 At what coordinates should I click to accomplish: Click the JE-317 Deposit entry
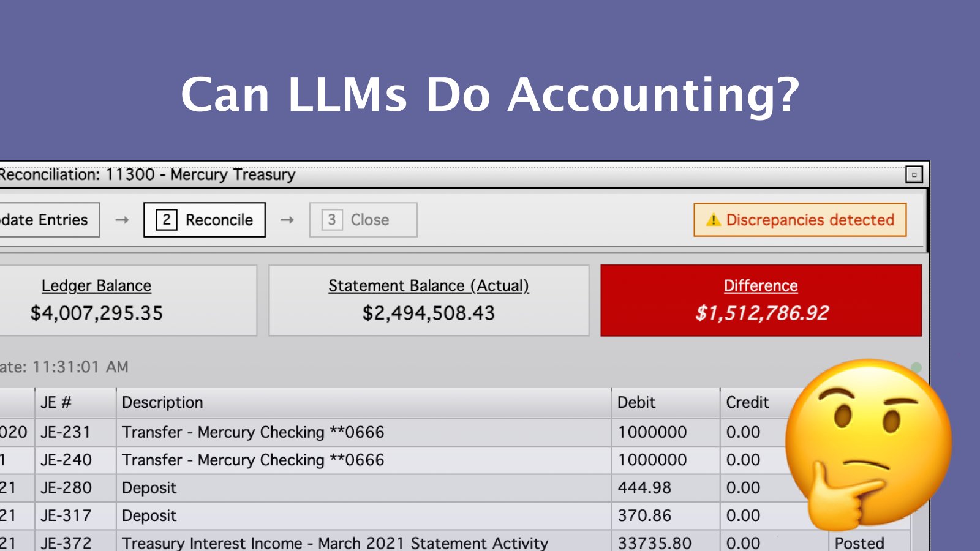(149, 515)
